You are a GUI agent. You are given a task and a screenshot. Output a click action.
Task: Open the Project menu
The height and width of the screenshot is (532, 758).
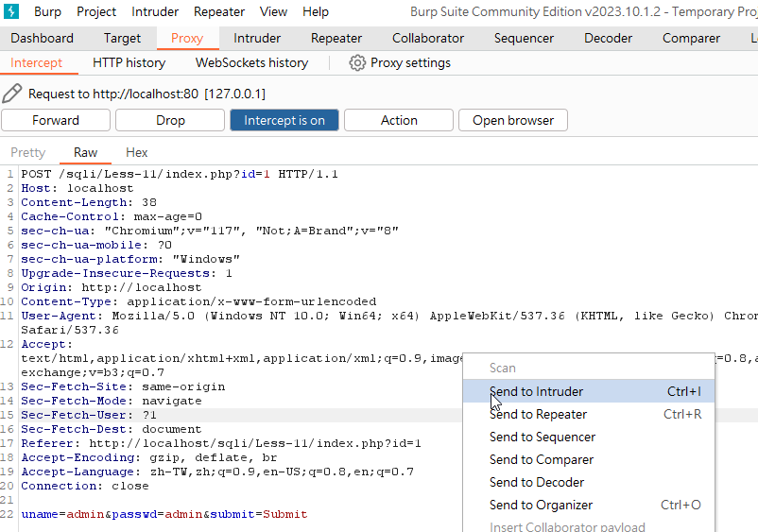pyautogui.click(x=96, y=11)
